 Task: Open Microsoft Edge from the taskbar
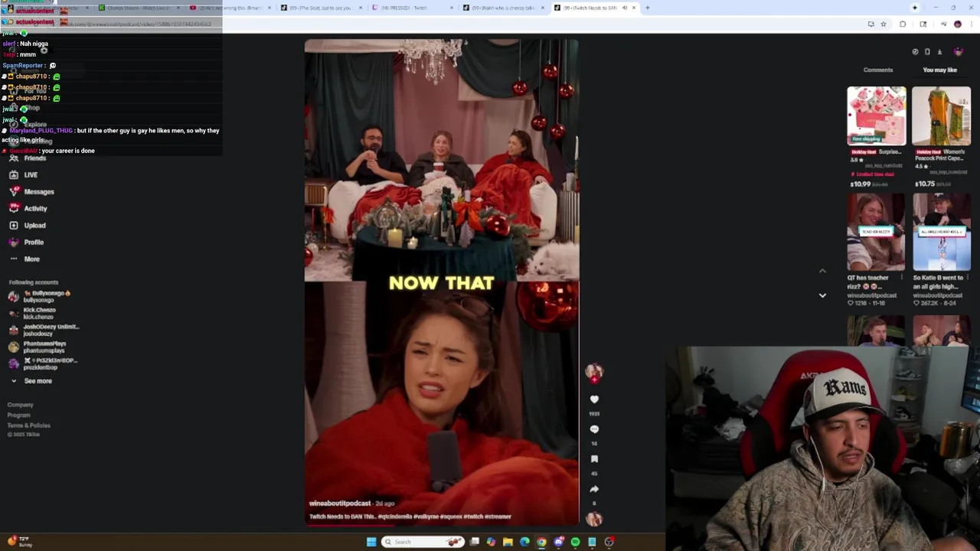click(x=524, y=542)
